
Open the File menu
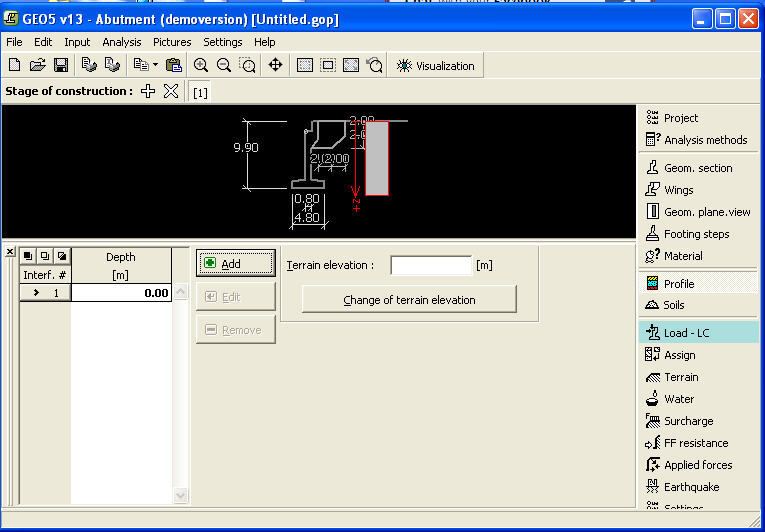[14, 42]
